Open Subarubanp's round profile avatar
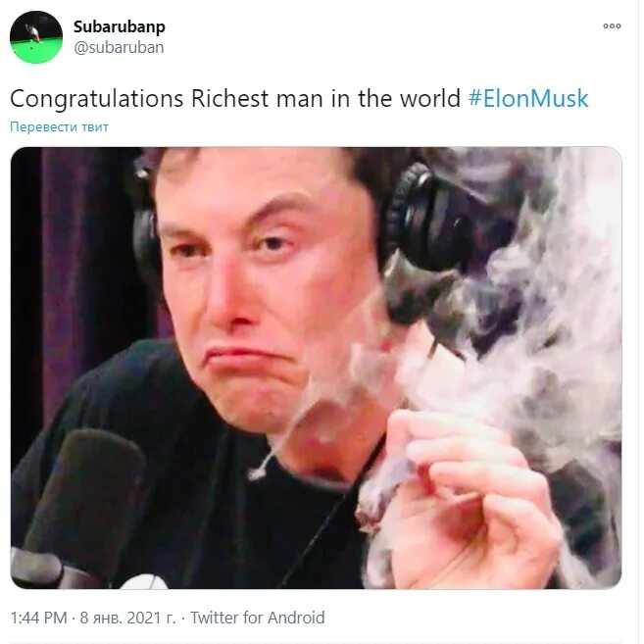The width and height of the screenshot is (644, 644). pos(36,37)
